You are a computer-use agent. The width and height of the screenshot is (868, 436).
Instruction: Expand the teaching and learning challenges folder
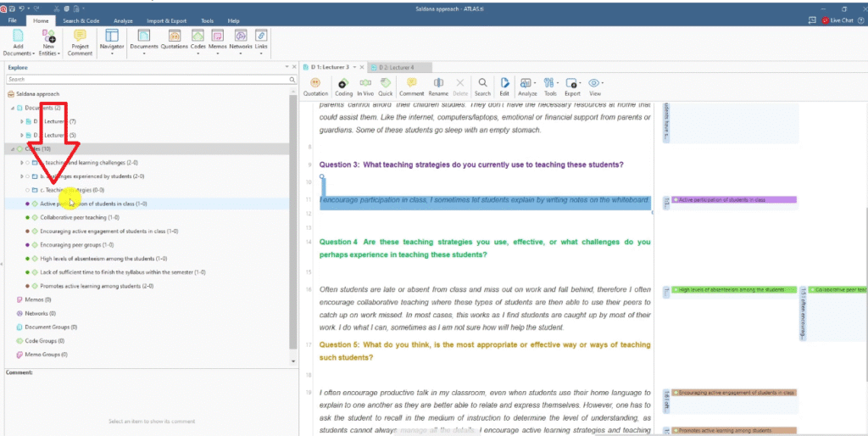click(x=21, y=163)
